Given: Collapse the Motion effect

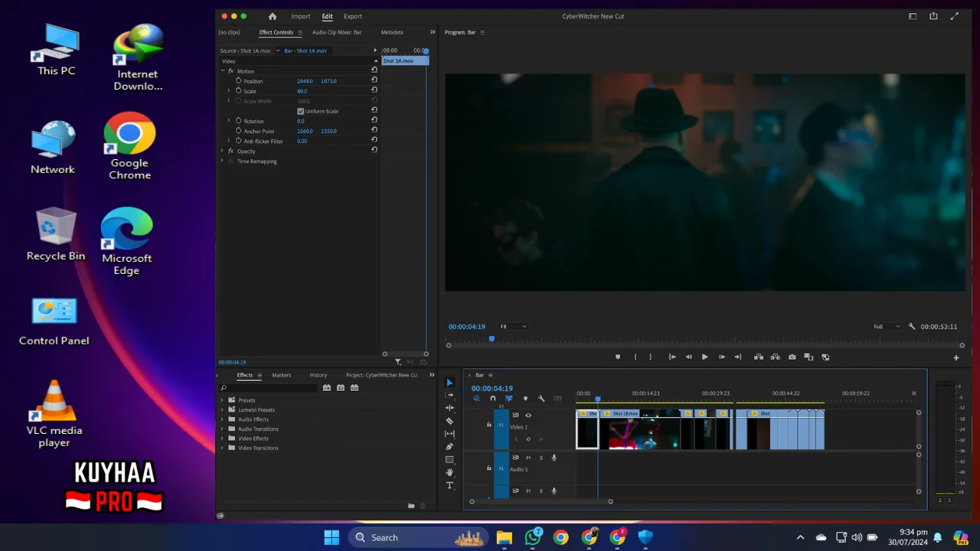Looking at the screenshot, I should 223,71.
